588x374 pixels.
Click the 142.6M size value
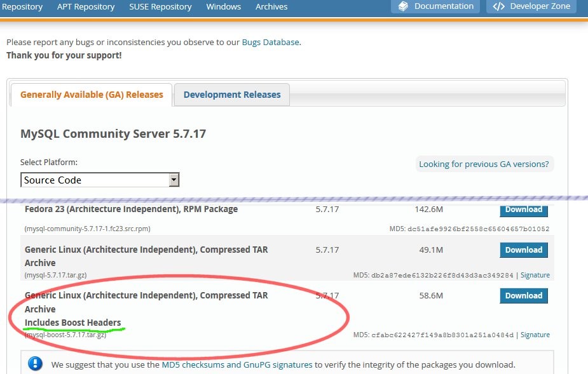click(x=428, y=209)
